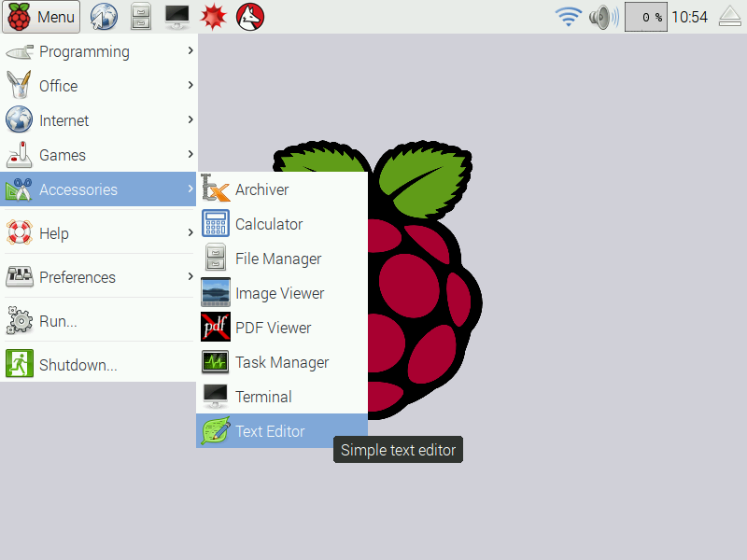The height and width of the screenshot is (560, 747).
Task: Expand the arrow next to Programming
Action: (190, 50)
